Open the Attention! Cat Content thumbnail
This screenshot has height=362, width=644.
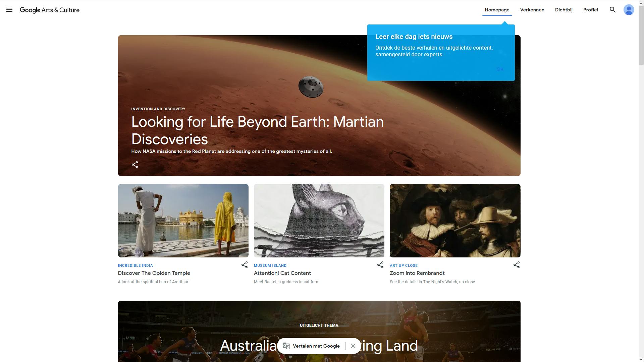319,221
